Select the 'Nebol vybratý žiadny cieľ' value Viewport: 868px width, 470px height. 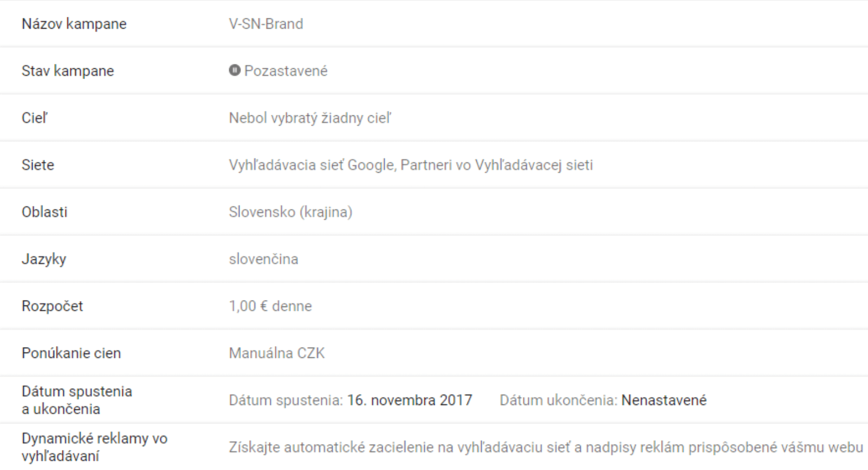[x=310, y=118]
